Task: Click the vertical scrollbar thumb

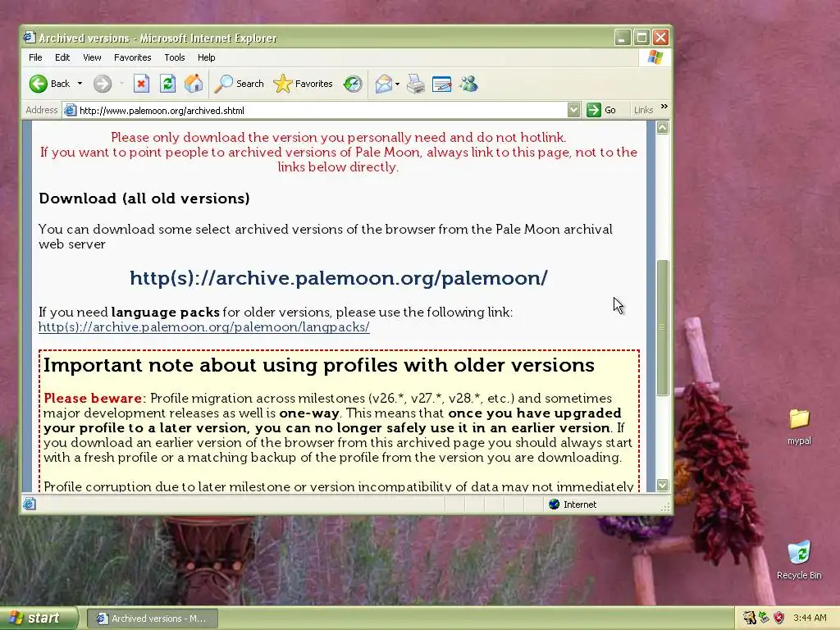Action: [x=663, y=327]
